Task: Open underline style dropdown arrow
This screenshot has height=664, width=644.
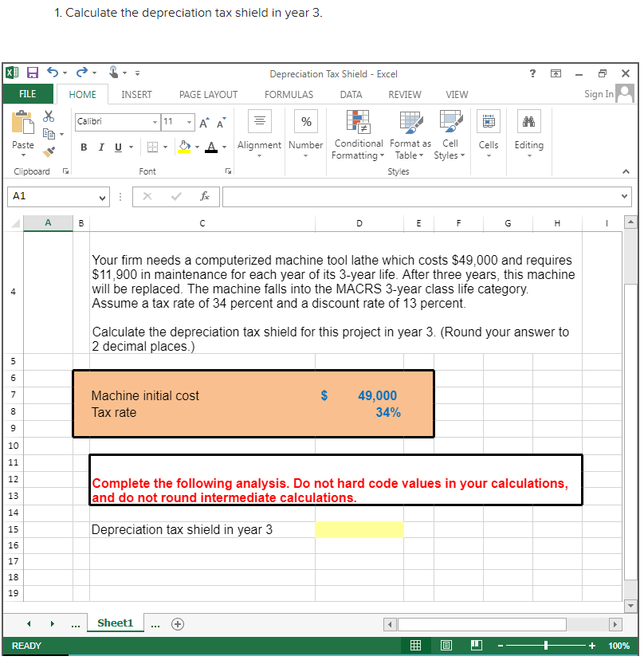Action: 132,147
